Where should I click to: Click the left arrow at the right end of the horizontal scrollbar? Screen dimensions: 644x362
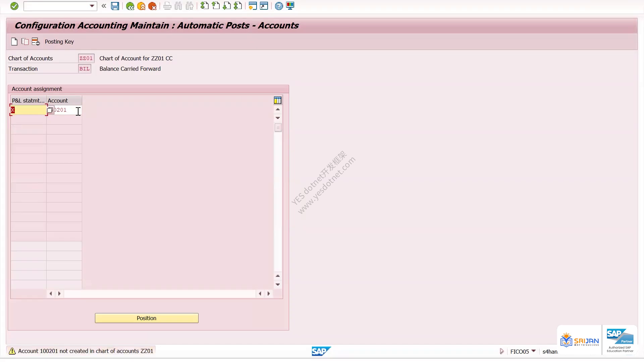[260, 294]
